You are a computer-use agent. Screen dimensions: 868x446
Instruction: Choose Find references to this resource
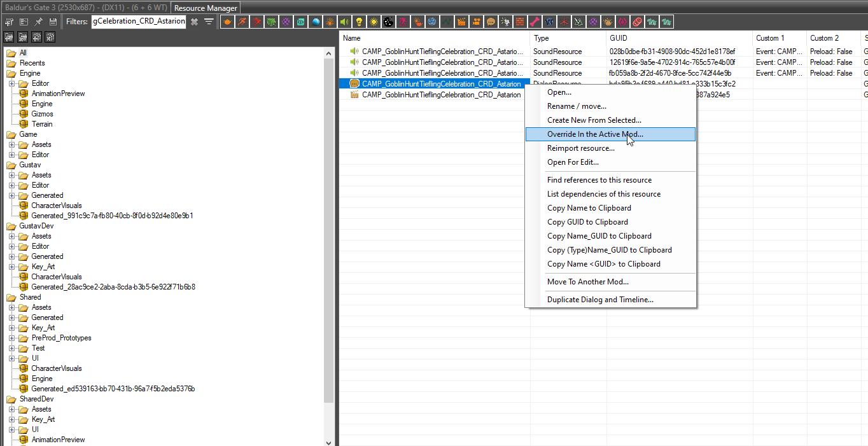pos(610,180)
